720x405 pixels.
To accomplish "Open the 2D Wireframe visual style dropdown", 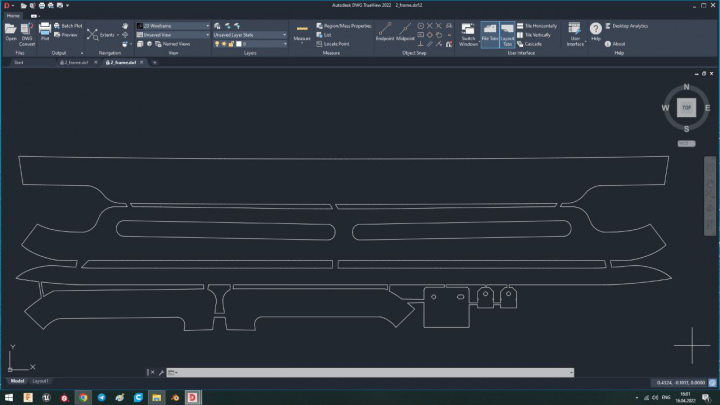I will click(x=173, y=26).
